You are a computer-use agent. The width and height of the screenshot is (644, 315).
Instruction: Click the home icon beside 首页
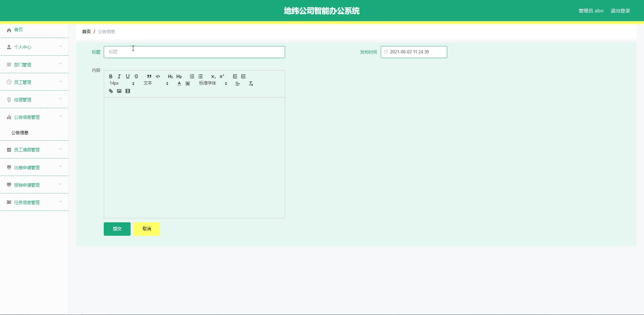(x=9, y=30)
